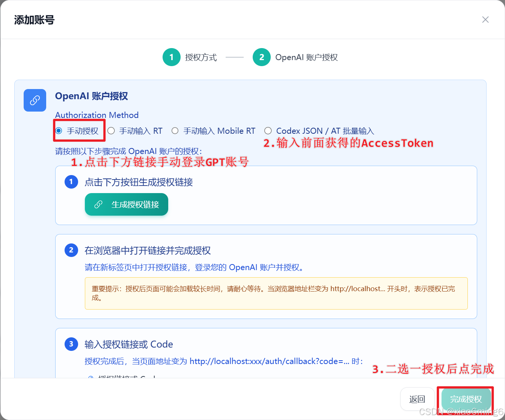Viewport: 505px width, 420px height.
Task: Click the heading 点击下方按钮生成授权链接
Action: point(139,182)
